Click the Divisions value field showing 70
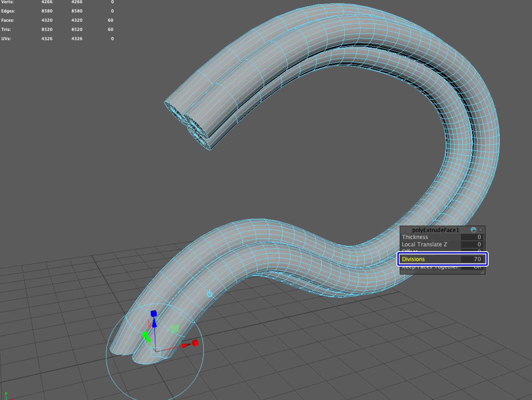532x400 pixels. pos(472,259)
